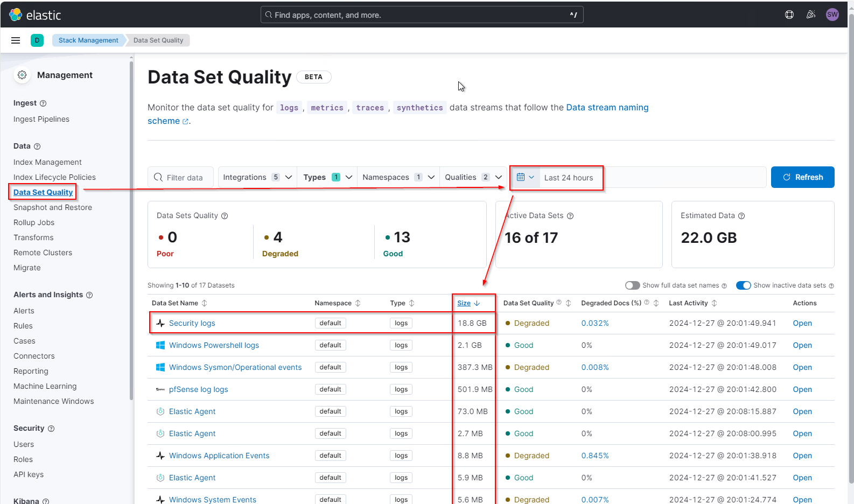This screenshot has height=504, width=854.
Task: Sort by Last Activity column arrows
Action: pos(714,303)
